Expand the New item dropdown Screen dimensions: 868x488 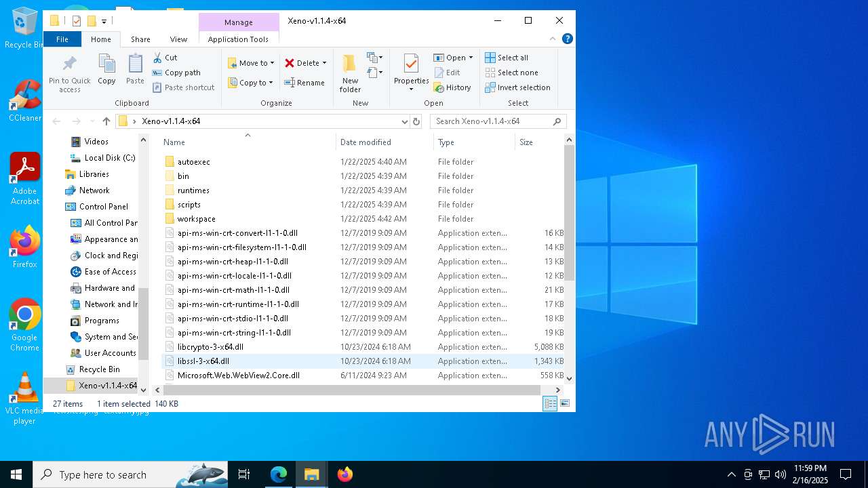click(375, 58)
